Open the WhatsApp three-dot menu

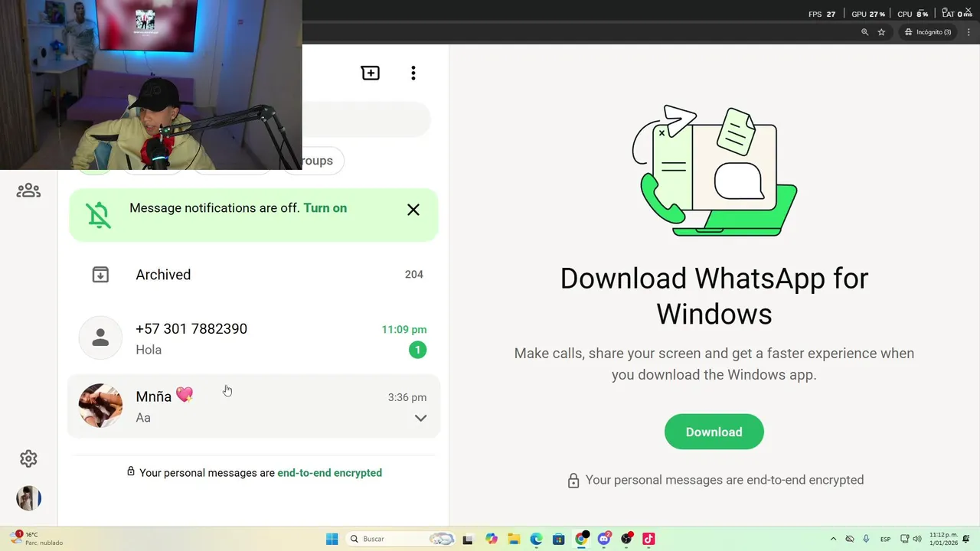click(x=413, y=73)
